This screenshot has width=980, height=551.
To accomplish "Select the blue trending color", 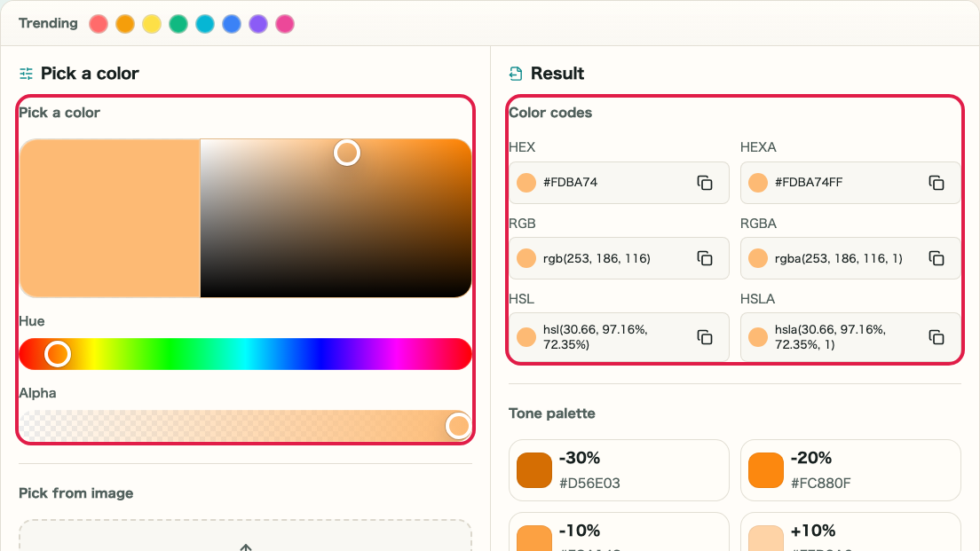I will click(232, 24).
